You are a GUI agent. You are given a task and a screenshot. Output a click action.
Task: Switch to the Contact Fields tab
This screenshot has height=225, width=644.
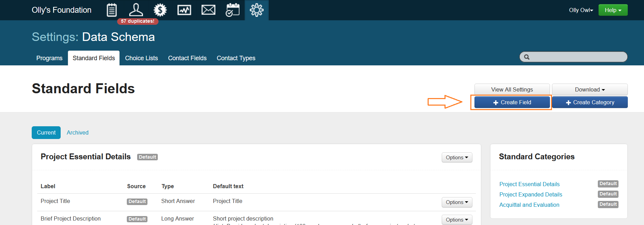[x=187, y=58]
